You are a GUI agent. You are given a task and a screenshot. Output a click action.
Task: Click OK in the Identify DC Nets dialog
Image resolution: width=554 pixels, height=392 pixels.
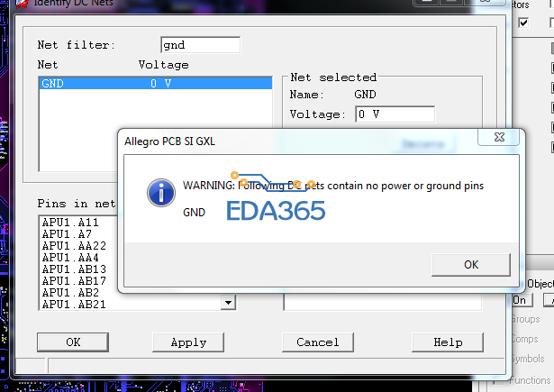(73, 342)
